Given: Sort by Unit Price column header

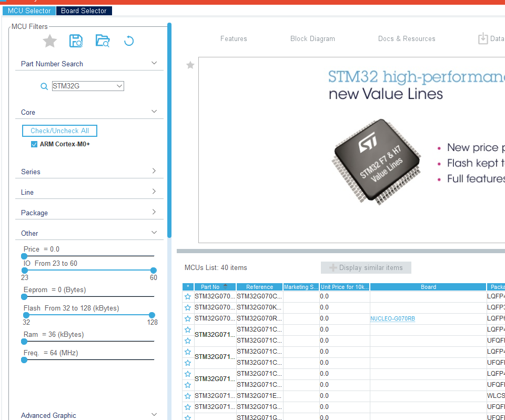Looking at the screenshot, I should click(x=345, y=287).
